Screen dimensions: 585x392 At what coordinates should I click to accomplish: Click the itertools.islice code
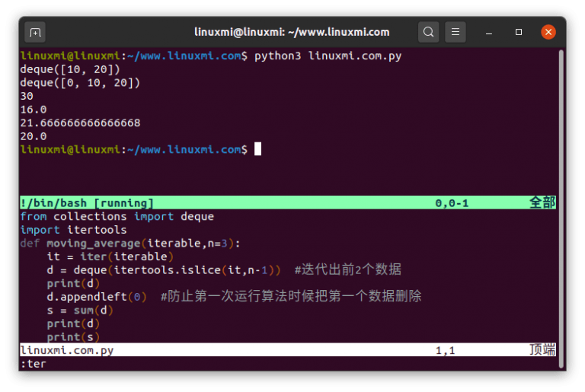pyautogui.click(x=168, y=270)
